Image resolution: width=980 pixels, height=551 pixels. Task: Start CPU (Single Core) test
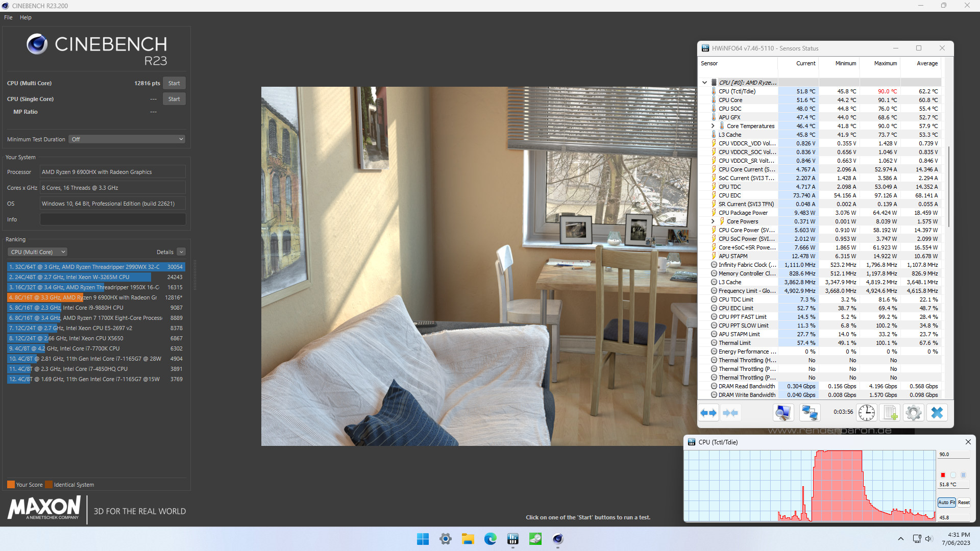coord(174,99)
